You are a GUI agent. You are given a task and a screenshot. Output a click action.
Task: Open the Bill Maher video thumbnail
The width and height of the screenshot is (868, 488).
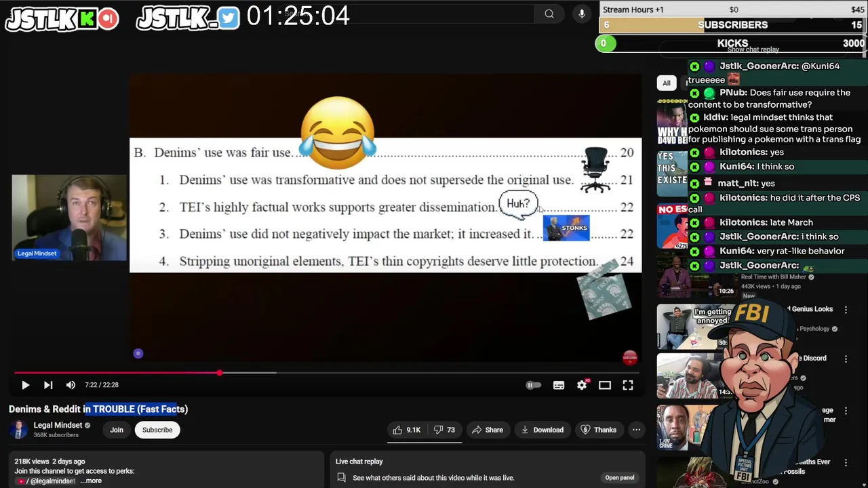[696, 274]
